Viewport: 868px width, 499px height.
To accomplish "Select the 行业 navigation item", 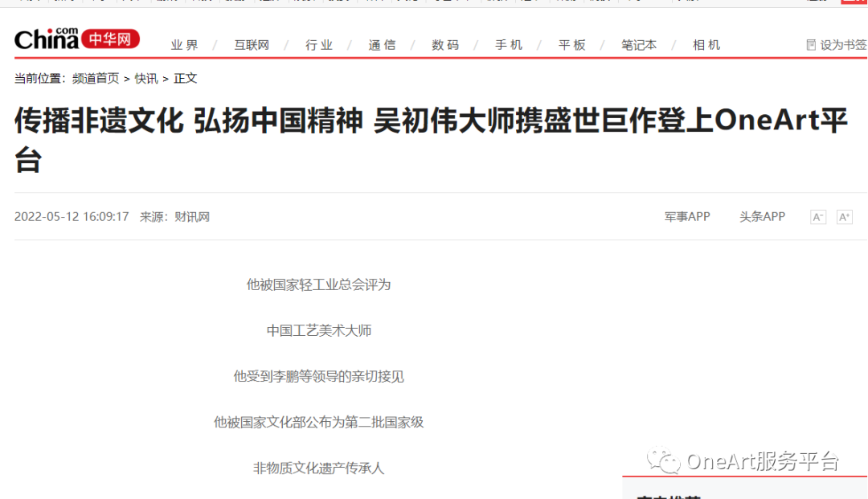I will (319, 45).
